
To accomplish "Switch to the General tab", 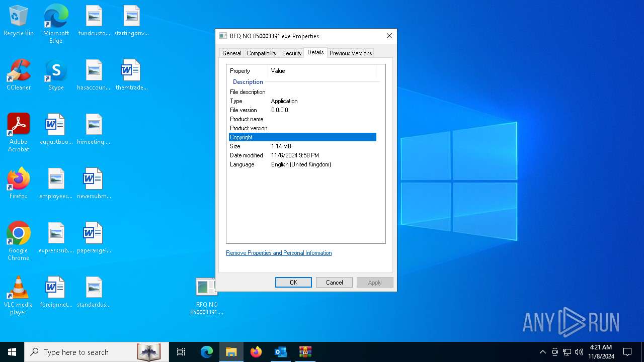I will [232, 53].
